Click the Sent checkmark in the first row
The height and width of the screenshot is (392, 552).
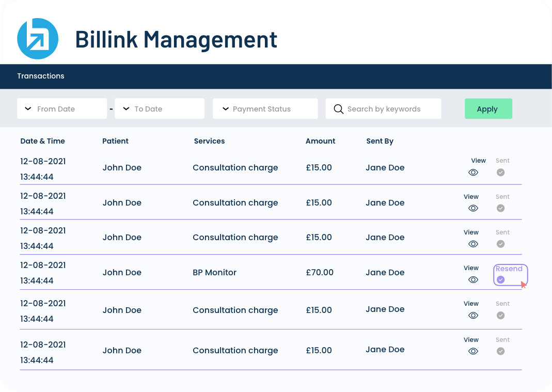[500, 172]
